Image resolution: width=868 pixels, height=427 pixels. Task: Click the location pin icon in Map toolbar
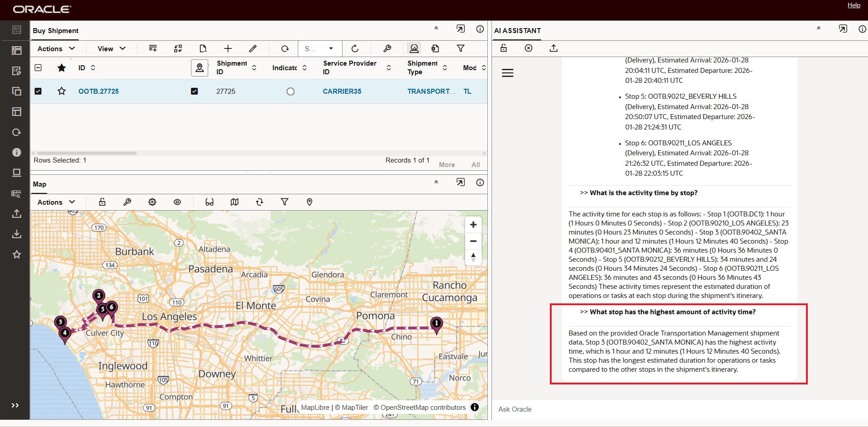310,202
